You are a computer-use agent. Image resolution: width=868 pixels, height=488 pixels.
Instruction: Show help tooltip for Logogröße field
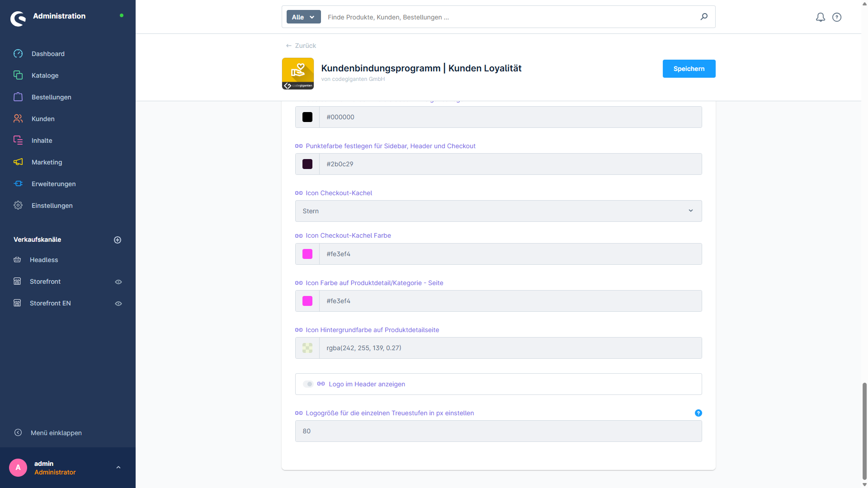coord(698,413)
